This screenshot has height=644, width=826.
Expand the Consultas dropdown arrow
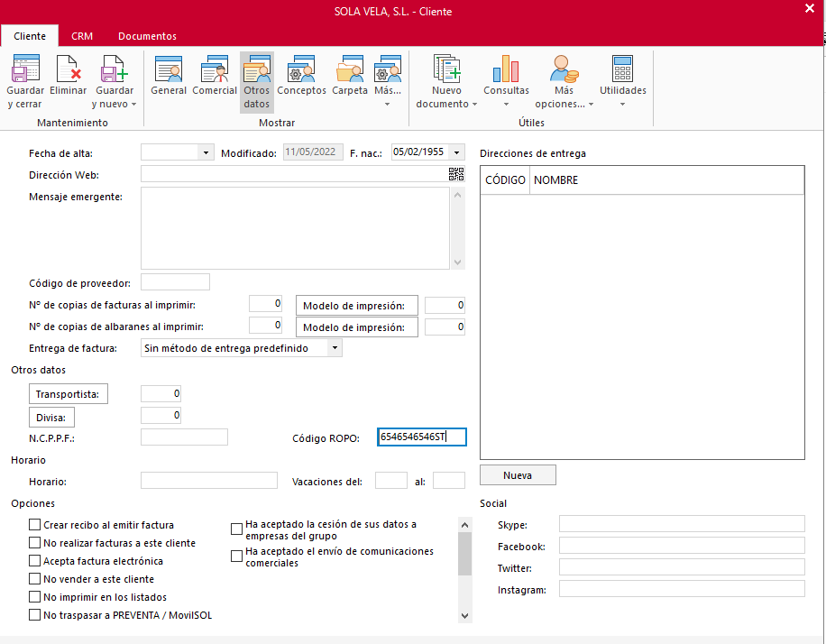(x=506, y=105)
